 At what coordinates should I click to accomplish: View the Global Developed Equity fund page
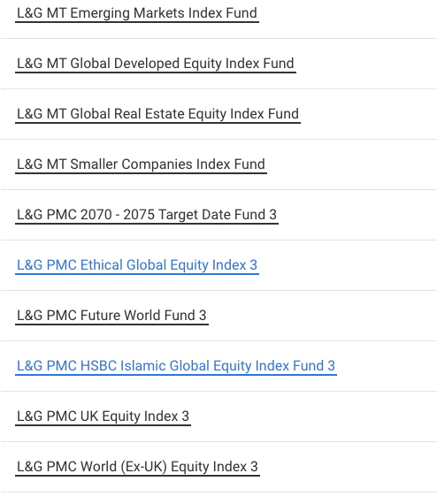coord(156,64)
